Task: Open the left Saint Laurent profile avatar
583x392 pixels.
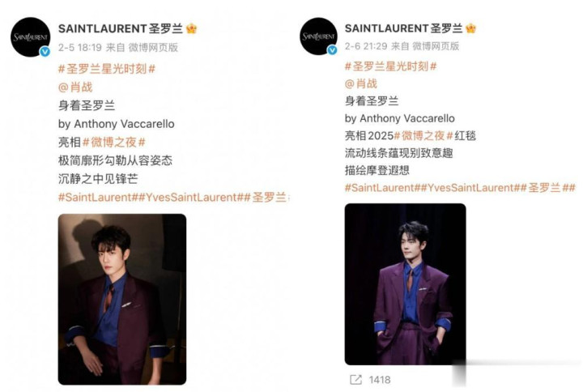Action: [x=31, y=36]
